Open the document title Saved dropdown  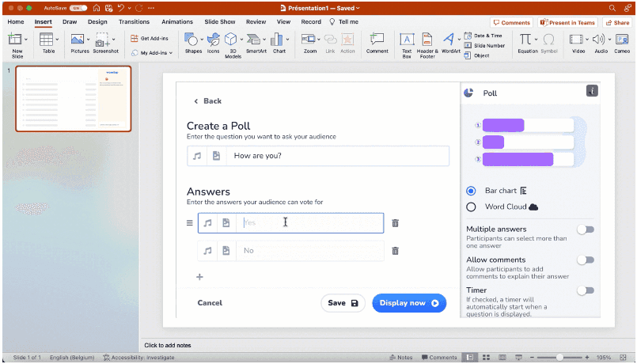(x=358, y=8)
